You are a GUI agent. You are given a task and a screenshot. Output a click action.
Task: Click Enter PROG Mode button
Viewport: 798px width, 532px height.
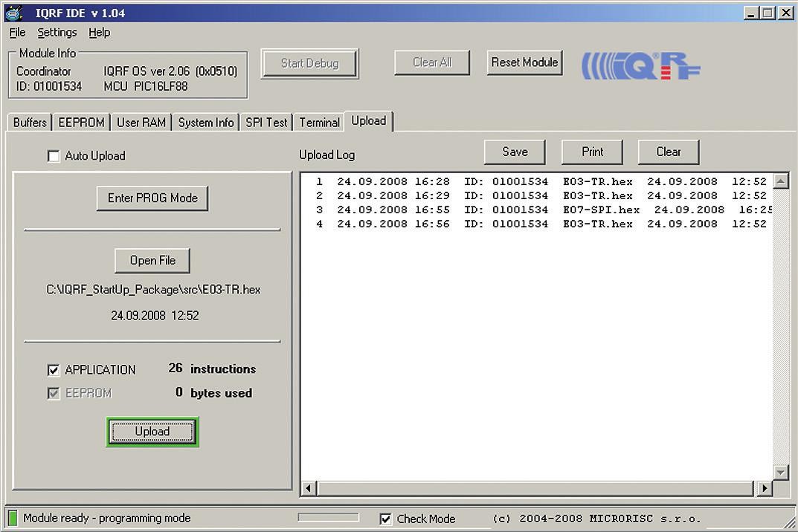[x=152, y=198]
